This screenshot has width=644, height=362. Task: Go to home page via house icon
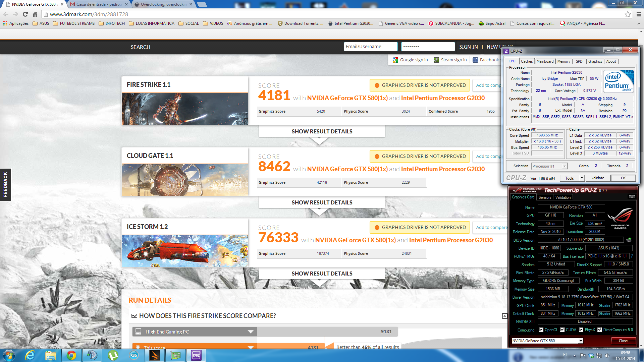click(x=35, y=14)
